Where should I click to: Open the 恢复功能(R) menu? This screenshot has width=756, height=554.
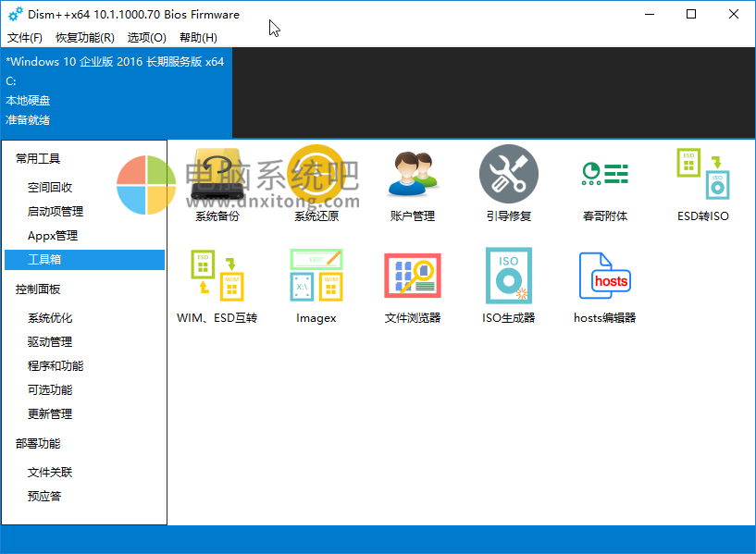point(85,38)
